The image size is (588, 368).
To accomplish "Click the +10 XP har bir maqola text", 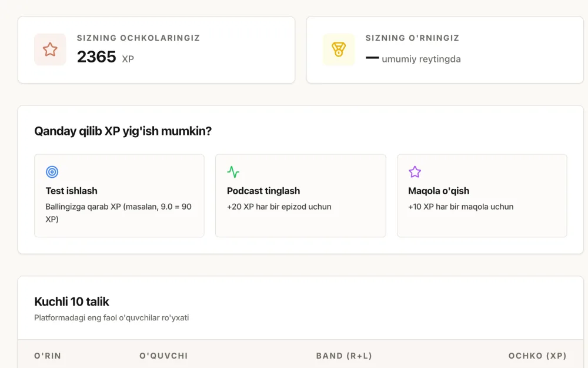I will [460, 207].
